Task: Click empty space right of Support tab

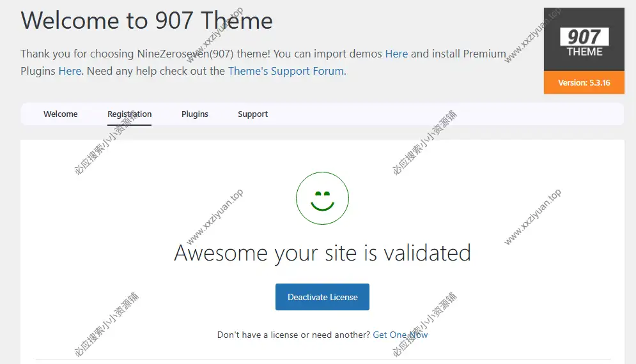Action: click(x=447, y=114)
